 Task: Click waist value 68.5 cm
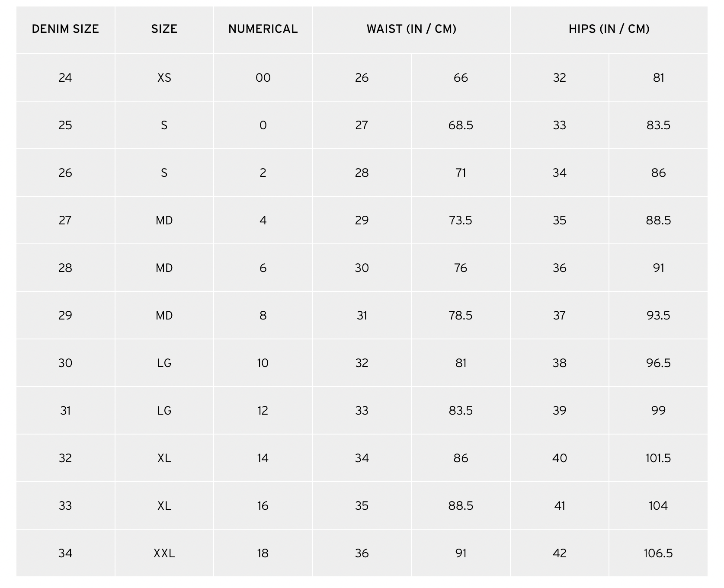(461, 125)
